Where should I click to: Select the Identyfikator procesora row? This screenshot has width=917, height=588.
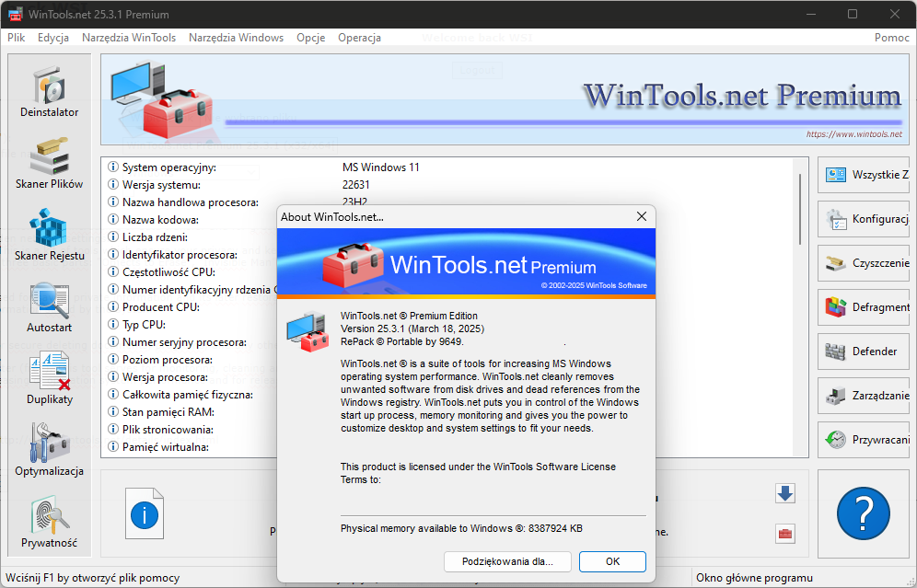click(x=180, y=255)
